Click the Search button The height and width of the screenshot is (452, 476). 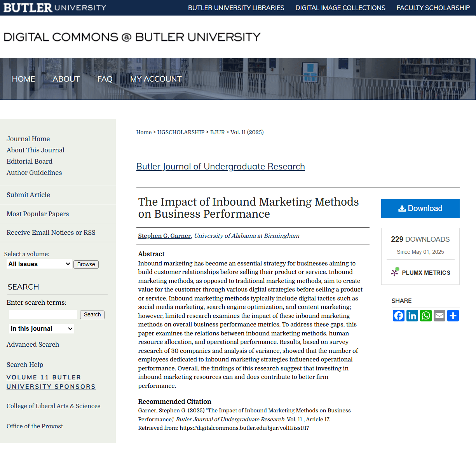(92, 314)
